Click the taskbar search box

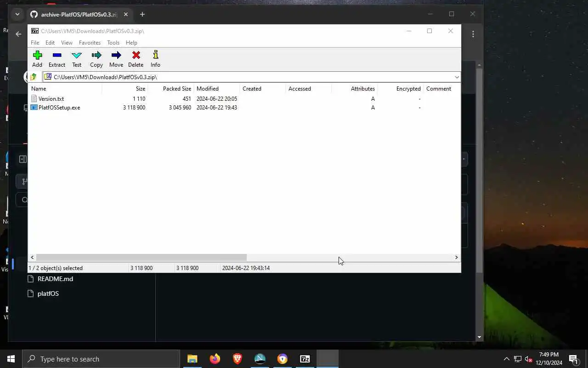click(x=101, y=359)
